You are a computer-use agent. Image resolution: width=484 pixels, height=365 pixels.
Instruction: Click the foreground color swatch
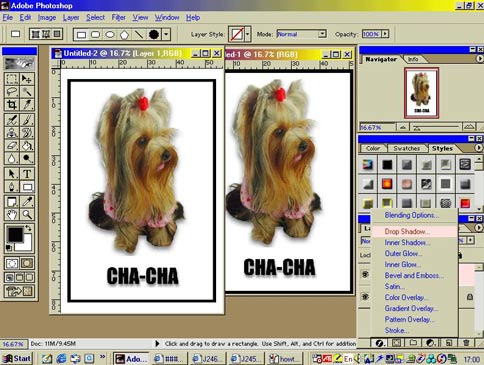point(15,234)
